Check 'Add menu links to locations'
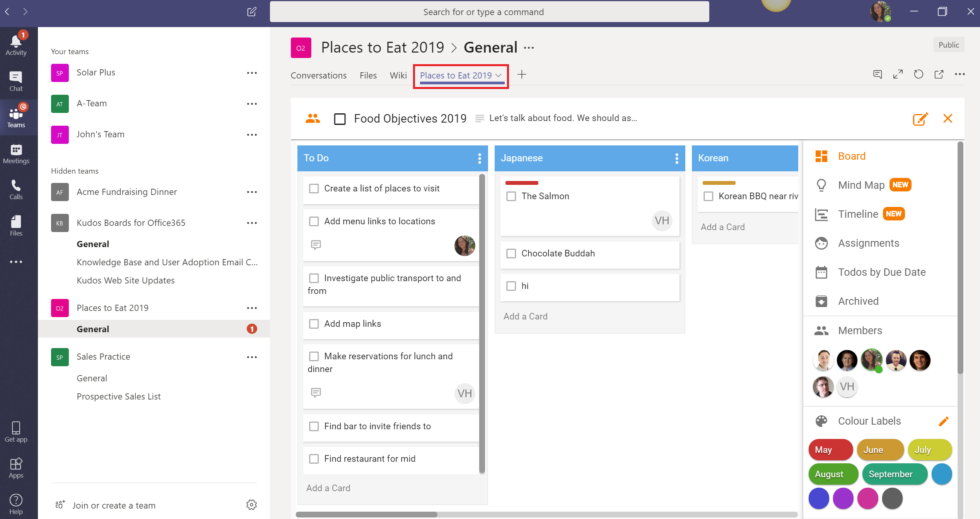 click(314, 221)
